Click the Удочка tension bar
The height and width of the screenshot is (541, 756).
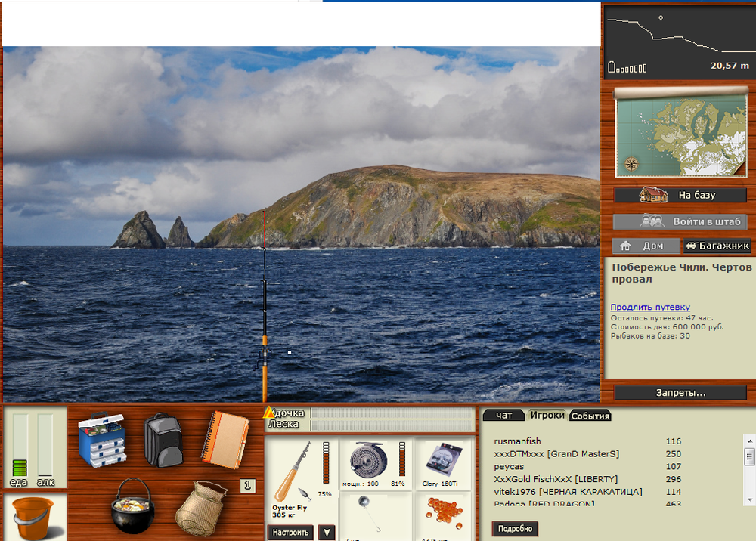click(x=392, y=413)
